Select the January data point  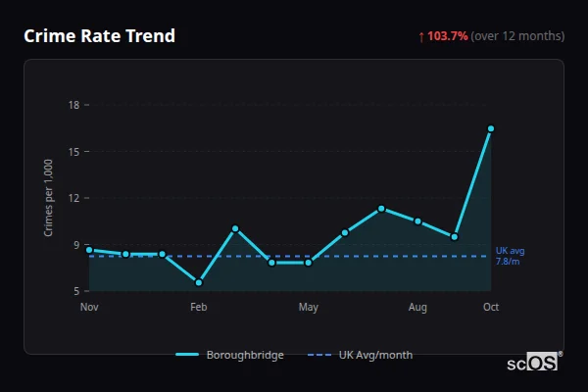[x=162, y=255]
